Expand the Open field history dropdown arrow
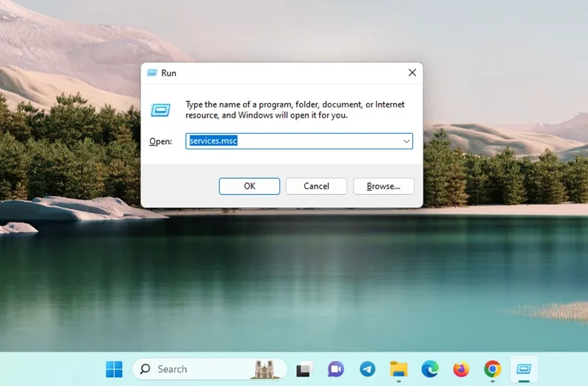The height and width of the screenshot is (386, 588). 406,141
